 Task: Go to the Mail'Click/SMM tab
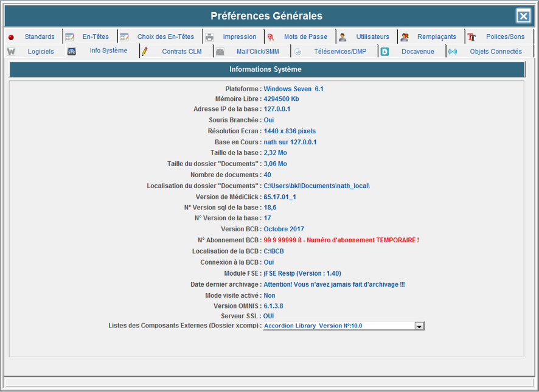[257, 52]
